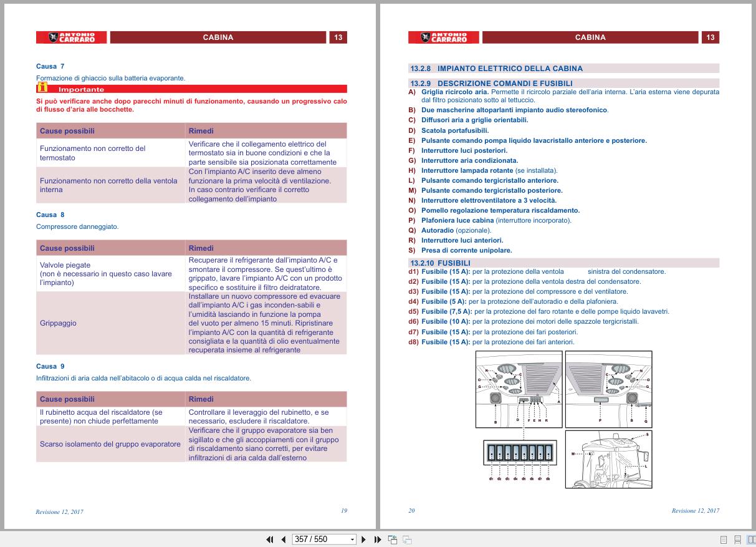Click the page number field showing 357 / 550
This screenshot has height=547, width=756.
320,540
